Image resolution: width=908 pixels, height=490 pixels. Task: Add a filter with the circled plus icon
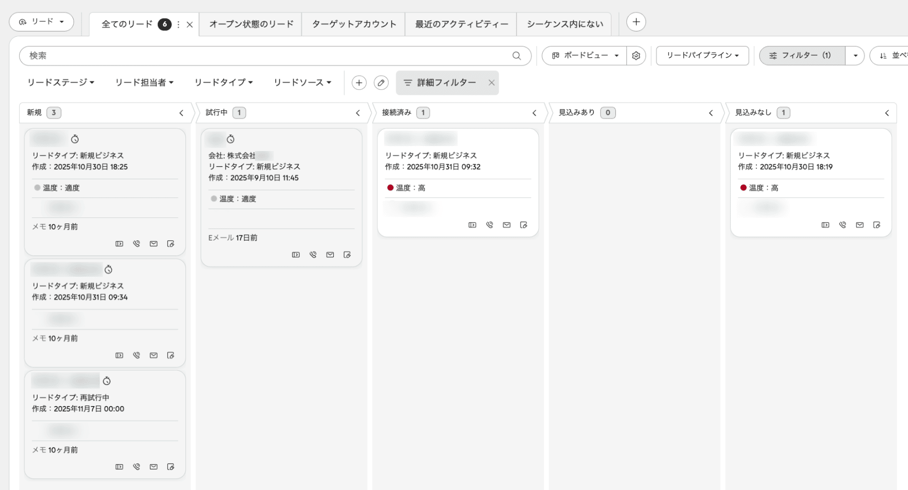pos(359,83)
